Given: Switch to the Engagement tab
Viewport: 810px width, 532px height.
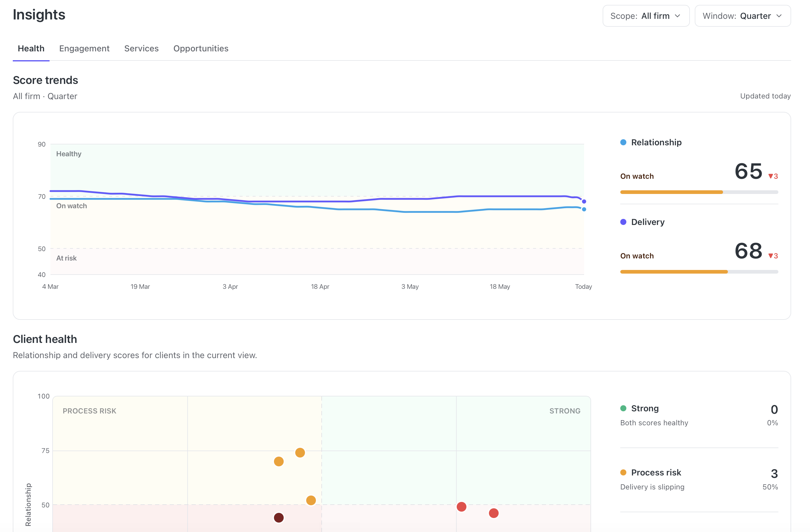Looking at the screenshot, I should click(85, 48).
